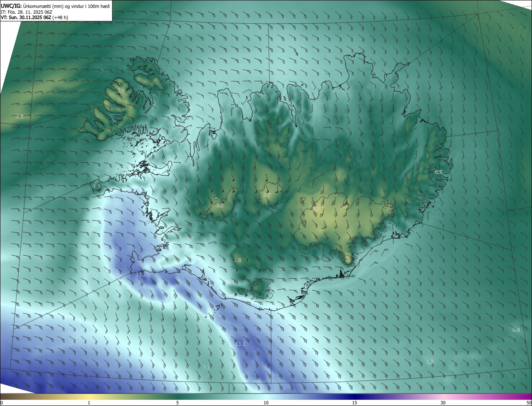Click the 6.7 value label on the east coast

click(438, 172)
